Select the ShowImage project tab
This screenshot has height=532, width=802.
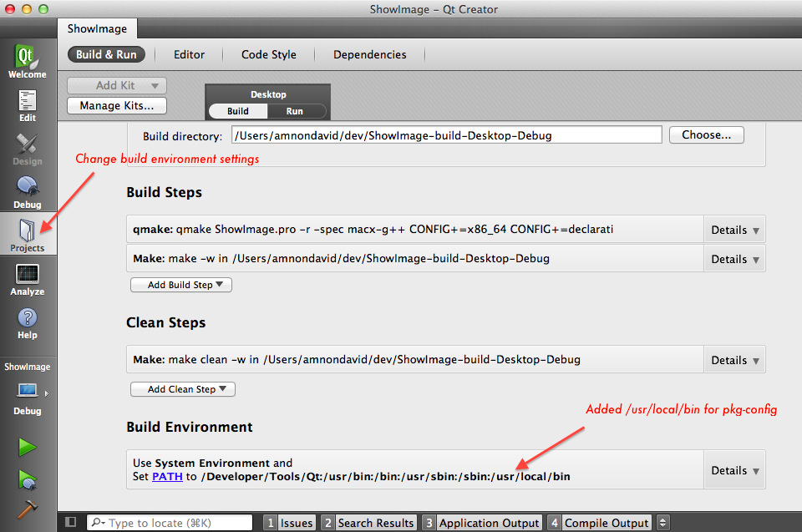(97, 28)
